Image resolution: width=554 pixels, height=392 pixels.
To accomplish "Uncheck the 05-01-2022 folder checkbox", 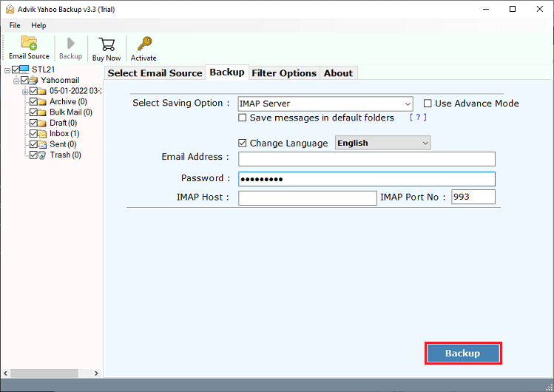I will (x=33, y=91).
